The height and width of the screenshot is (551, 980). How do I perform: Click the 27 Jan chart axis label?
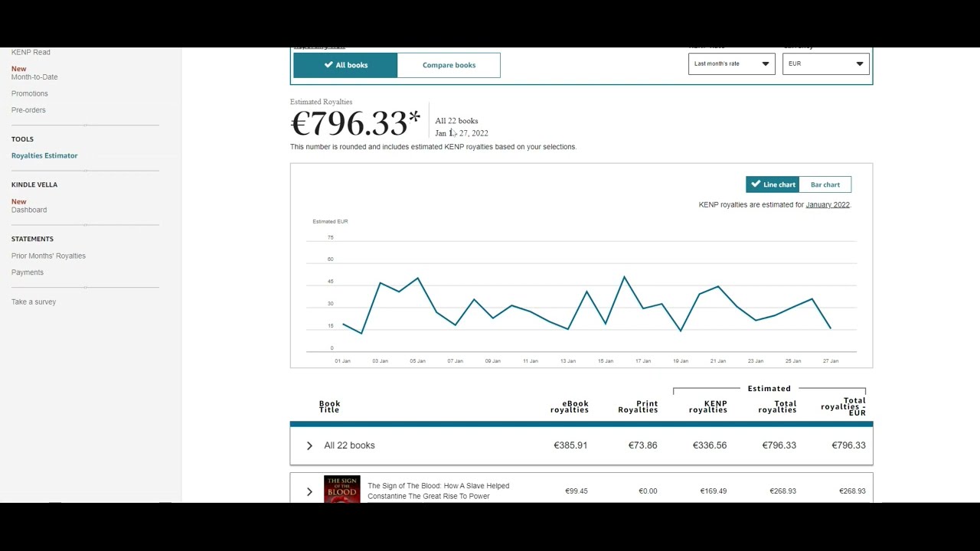click(x=831, y=361)
